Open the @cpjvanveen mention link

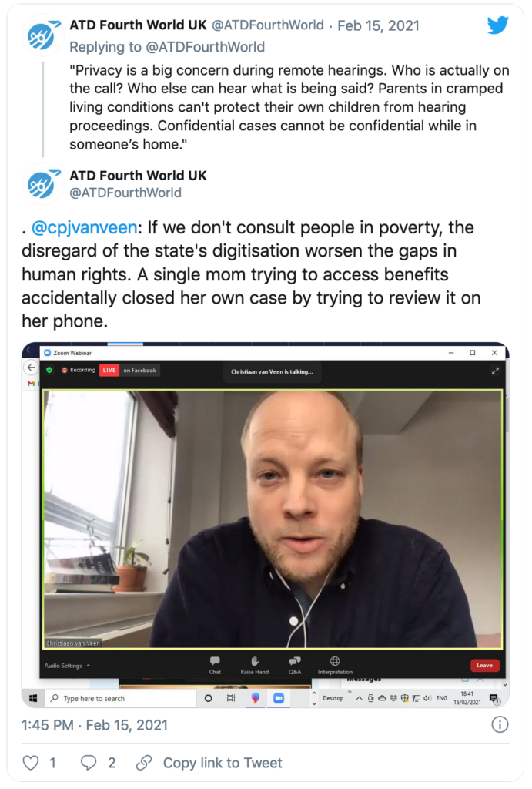[x=84, y=227]
